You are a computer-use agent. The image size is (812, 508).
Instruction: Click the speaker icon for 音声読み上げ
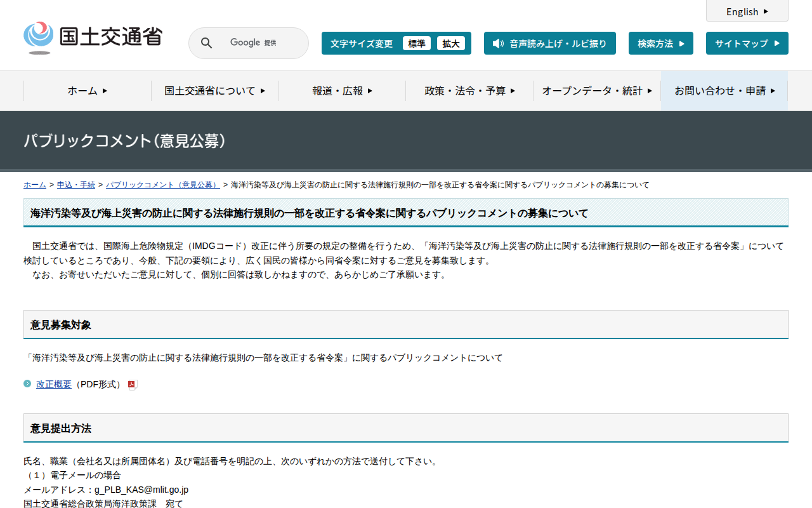[498, 43]
